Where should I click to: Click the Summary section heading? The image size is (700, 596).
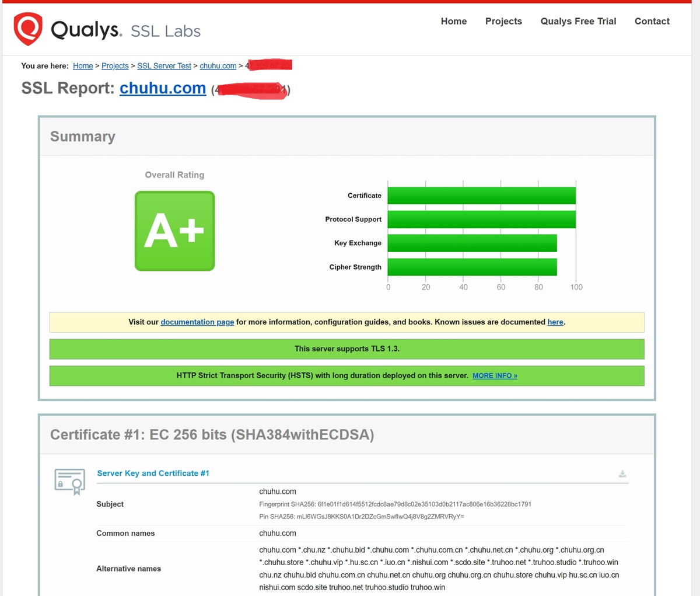tap(83, 137)
